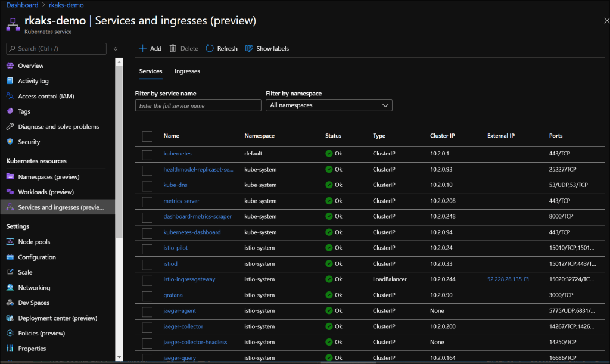Click the Dashboard breadcrumb link

click(22, 5)
